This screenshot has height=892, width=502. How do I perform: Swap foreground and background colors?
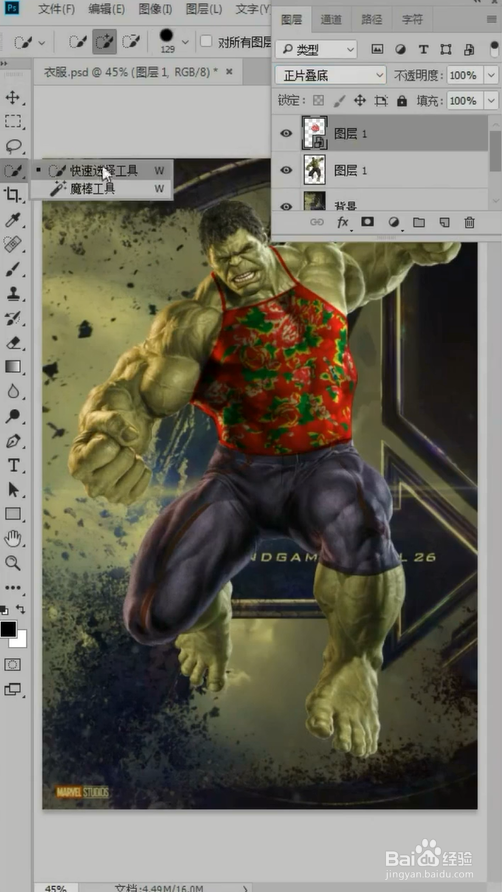(x=21, y=609)
